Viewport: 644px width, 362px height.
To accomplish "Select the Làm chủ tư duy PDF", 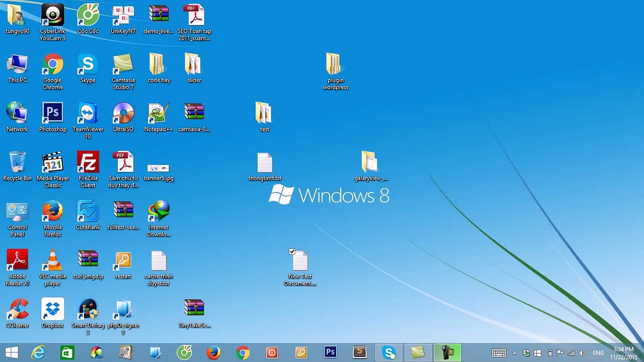I will click(123, 170).
